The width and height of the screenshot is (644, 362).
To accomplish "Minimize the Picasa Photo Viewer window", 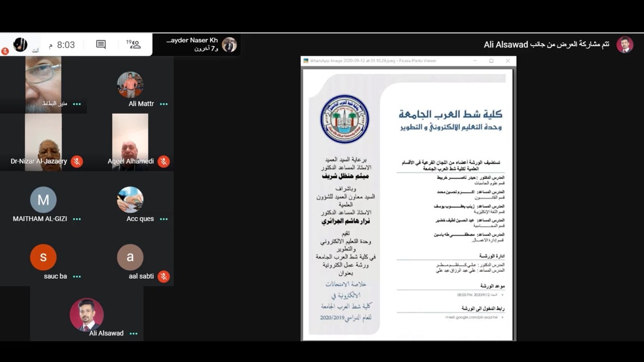I will tap(475, 61).
